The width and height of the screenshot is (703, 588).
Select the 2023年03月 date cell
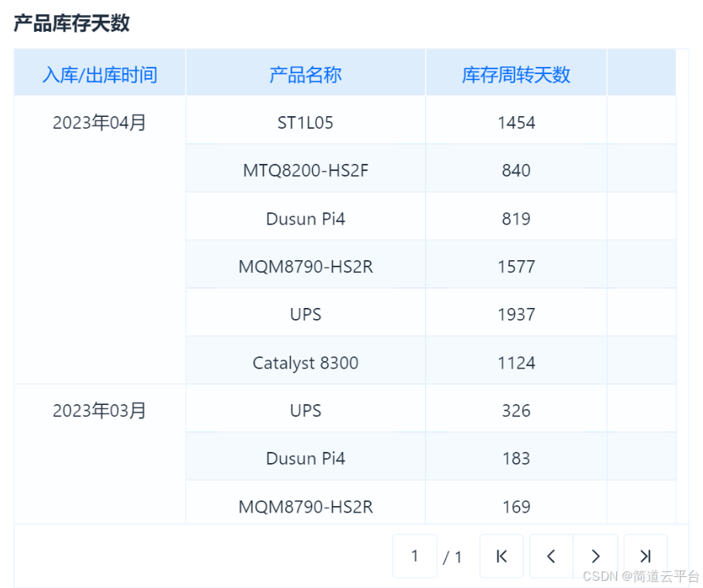[x=100, y=454]
